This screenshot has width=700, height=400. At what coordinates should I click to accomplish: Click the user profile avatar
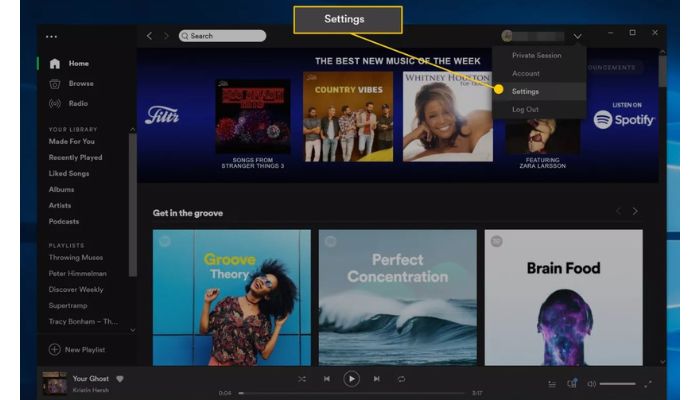click(x=507, y=36)
